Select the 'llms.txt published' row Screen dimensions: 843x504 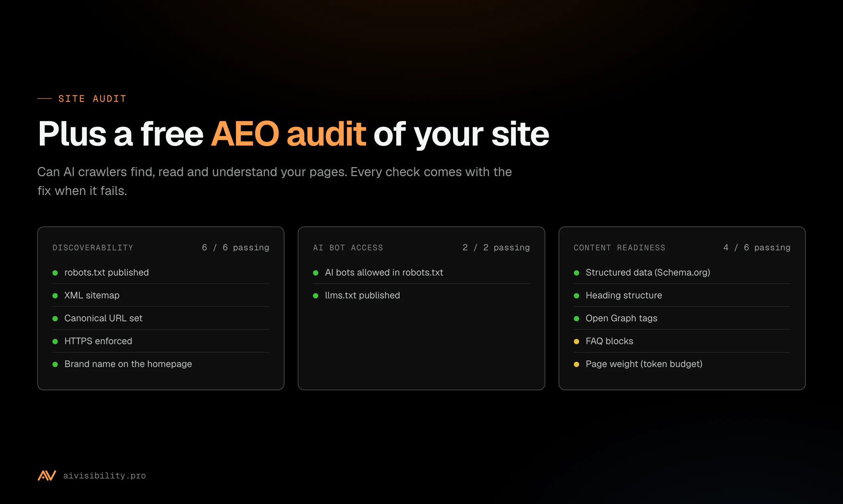[x=421, y=295]
